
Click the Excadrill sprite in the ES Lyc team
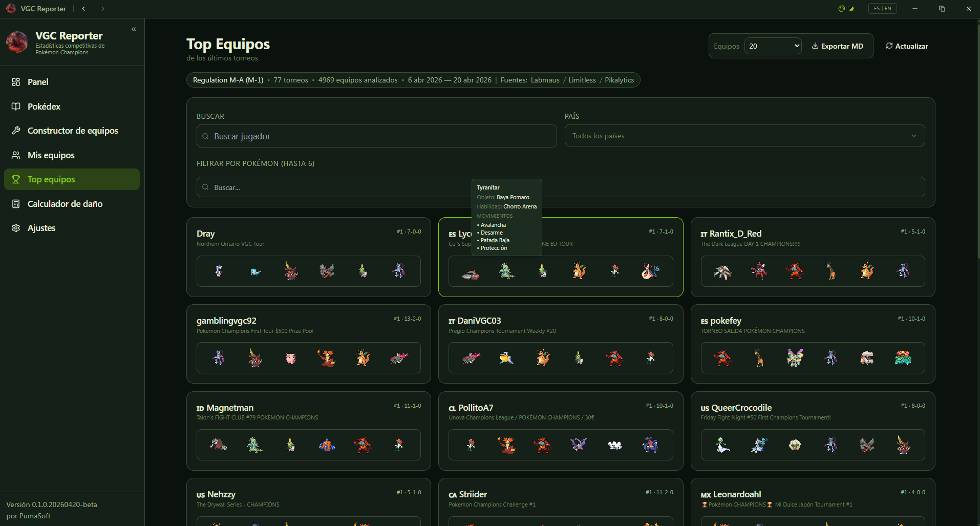click(x=471, y=275)
